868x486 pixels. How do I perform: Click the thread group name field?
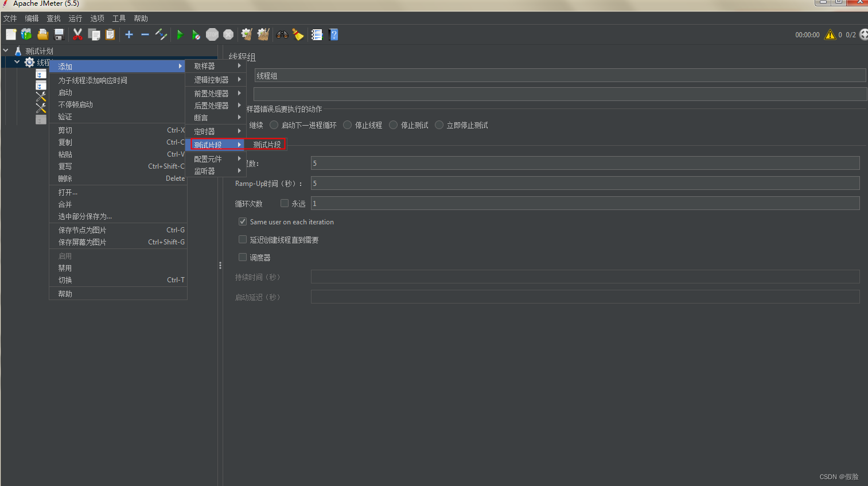[x=560, y=75]
